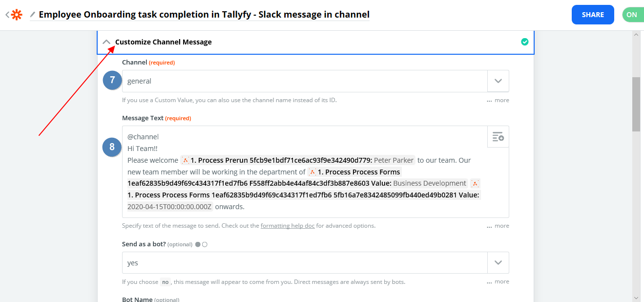This screenshot has width=644, height=302.
Task: Click the Zapier logo icon
Action: point(17,14)
